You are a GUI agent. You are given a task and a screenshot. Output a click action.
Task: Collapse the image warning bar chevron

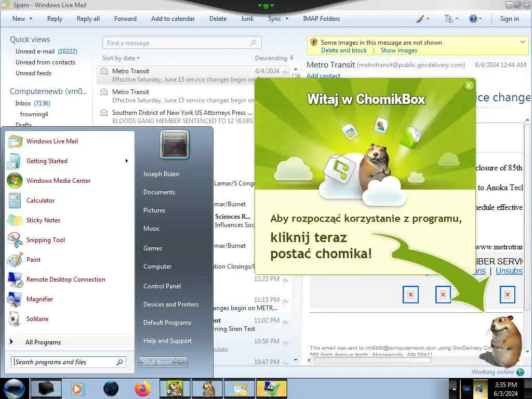coord(523,42)
